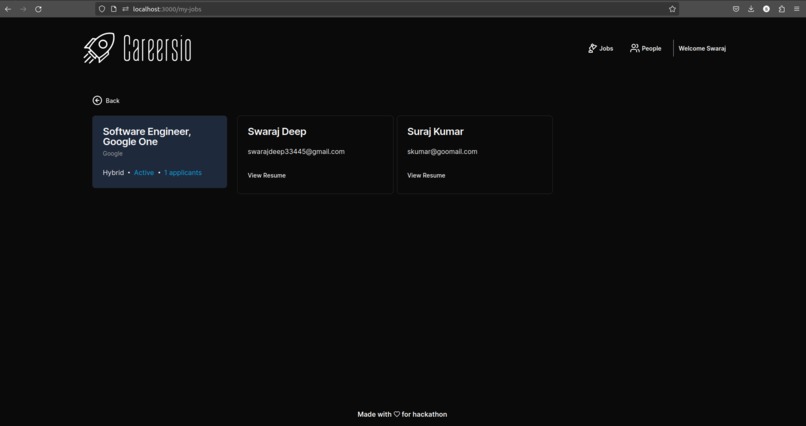The image size is (806, 426).
Task: Click the Welcome Swaraj user label
Action: [x=702, y=48]
